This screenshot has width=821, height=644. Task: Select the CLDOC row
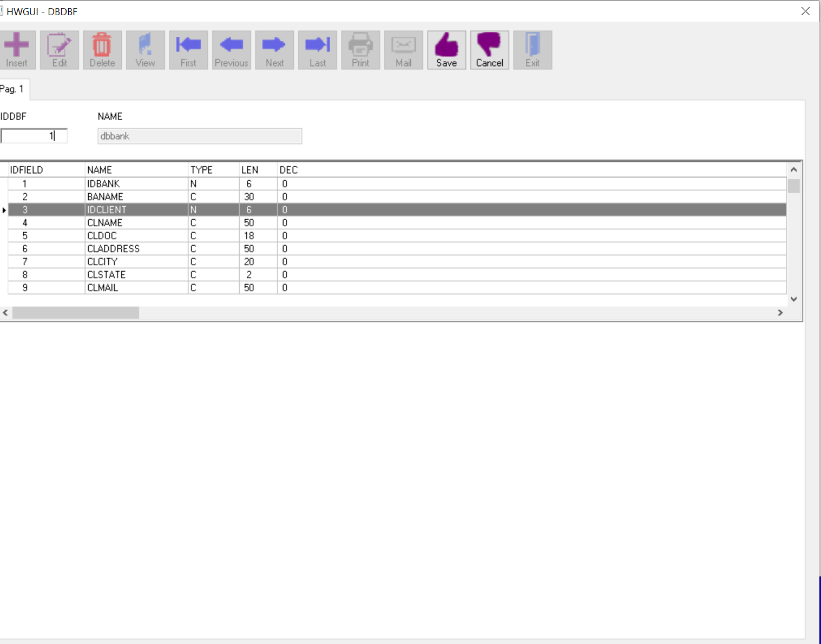[x=397, y=236]
